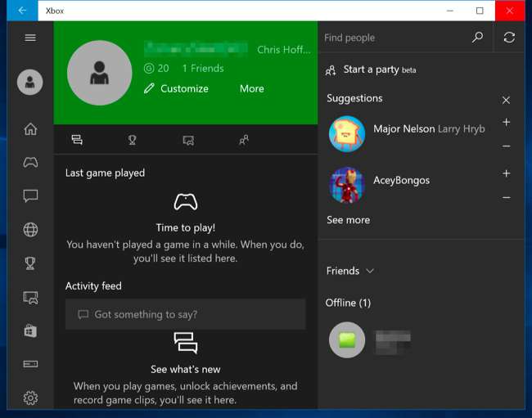Click the refresh icon beside the search
The height and width of the screenshot is (418, 532).
[509, 38]
